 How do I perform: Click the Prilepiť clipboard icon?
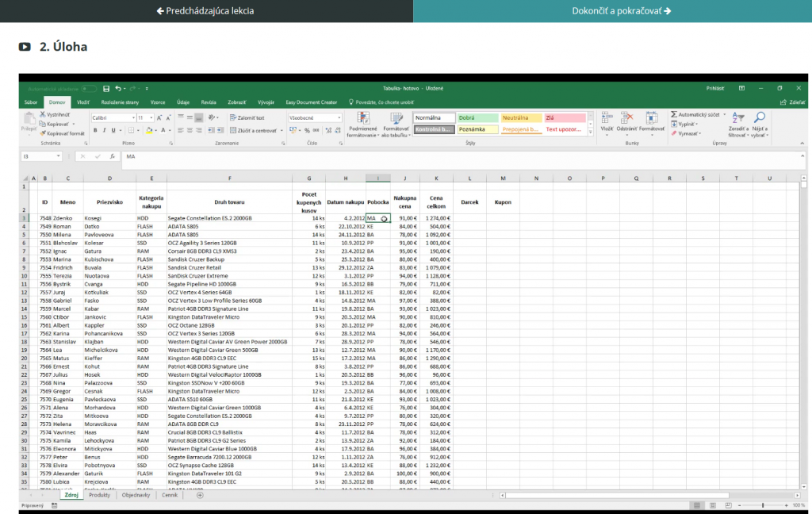coord(29,119)
